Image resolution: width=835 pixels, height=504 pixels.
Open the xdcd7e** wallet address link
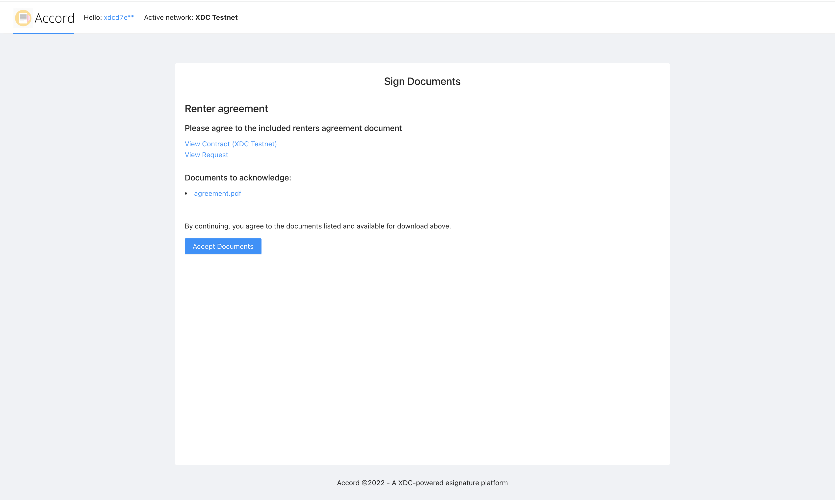119,18
